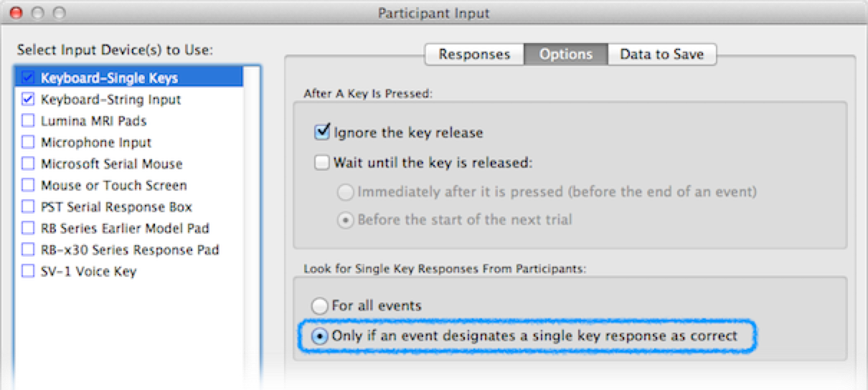The width and height of the screenshot is (868, 390).
Task: Choose Before the start of next trial
Action: point(346,220)
